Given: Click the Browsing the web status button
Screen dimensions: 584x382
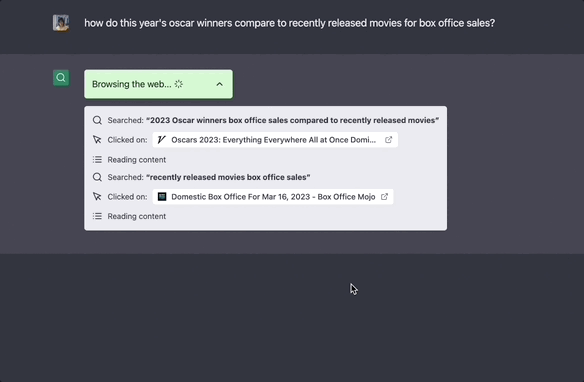Looking at the screenshot, I should point(158,84).
